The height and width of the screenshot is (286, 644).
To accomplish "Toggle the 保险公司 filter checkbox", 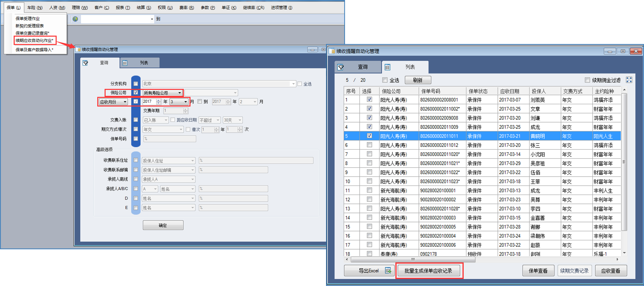I will click(136, 93).
